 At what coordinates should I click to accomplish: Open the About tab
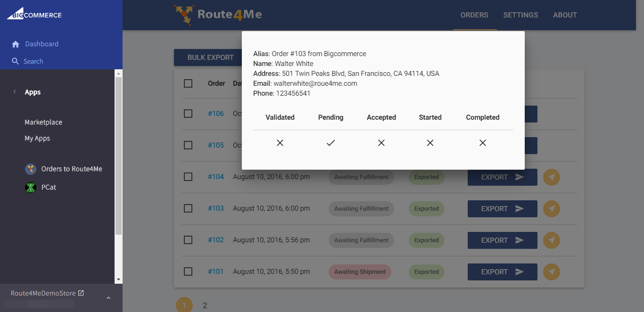[x=565, y=15]
